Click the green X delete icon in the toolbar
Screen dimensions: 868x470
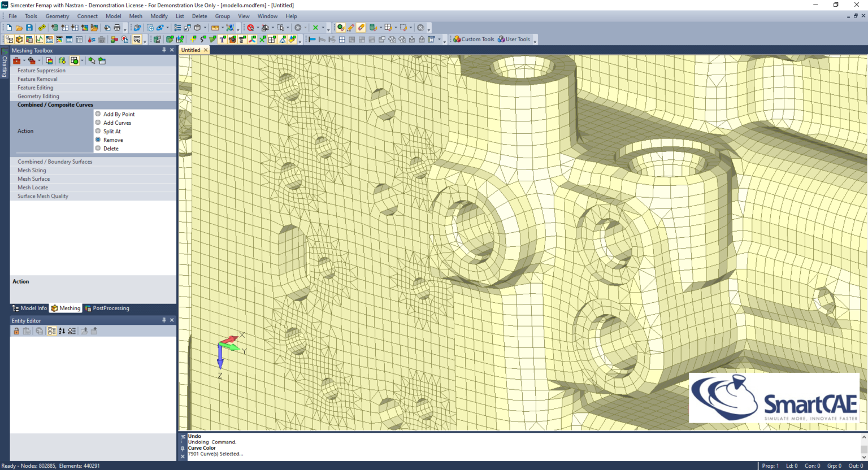tap(314, 27)
